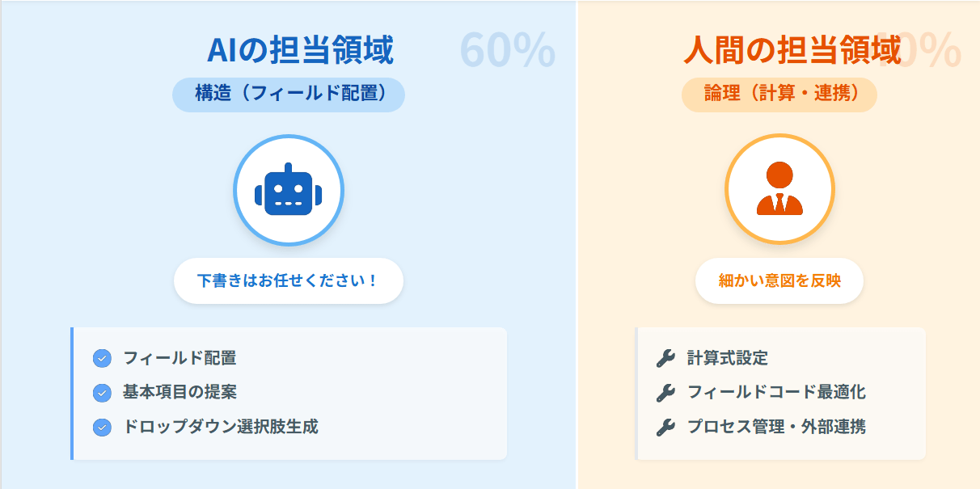The width and height of the screenshot is (980, 489).
Task: Click the check icon beside 基本項目の提案
Action: 102,393
